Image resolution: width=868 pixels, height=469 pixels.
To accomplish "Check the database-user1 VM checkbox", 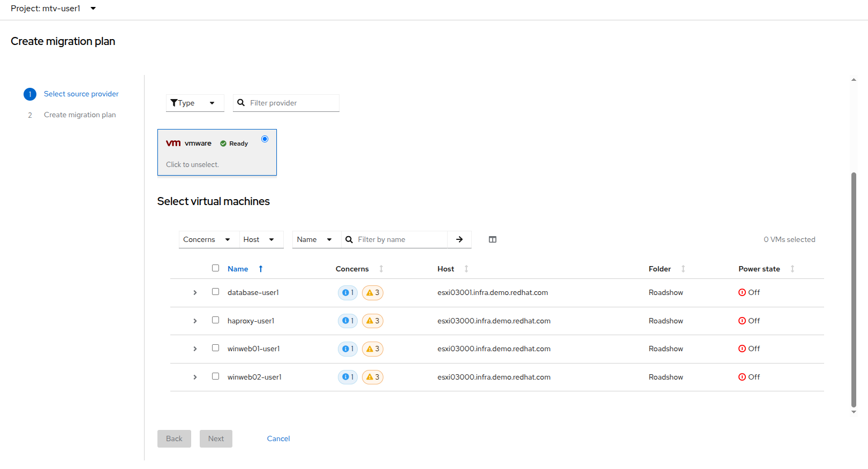I will pyautogui.click(x=215, y=292).
